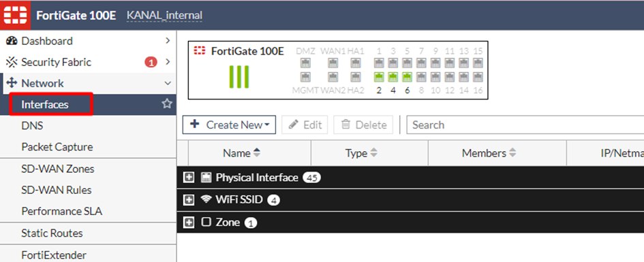Click the Physical Interface count badge 45

[311, 178]
